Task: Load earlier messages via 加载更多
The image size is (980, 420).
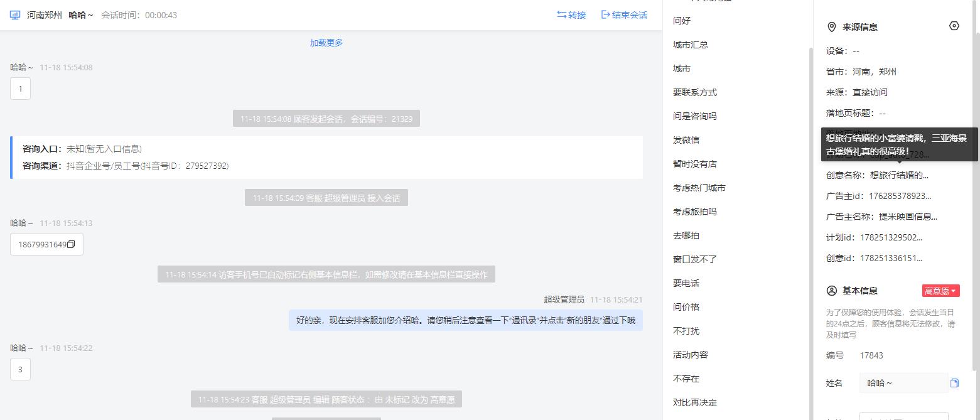Action: click(x=326, y=43)
